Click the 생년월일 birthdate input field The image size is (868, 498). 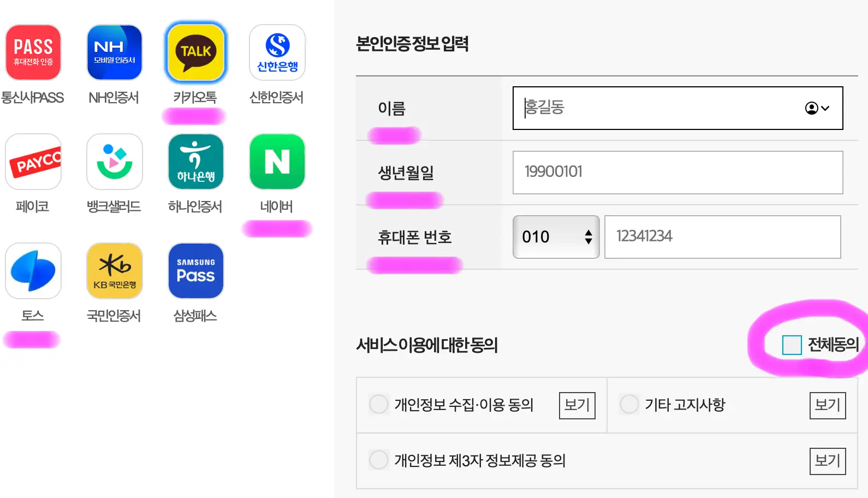677,173
